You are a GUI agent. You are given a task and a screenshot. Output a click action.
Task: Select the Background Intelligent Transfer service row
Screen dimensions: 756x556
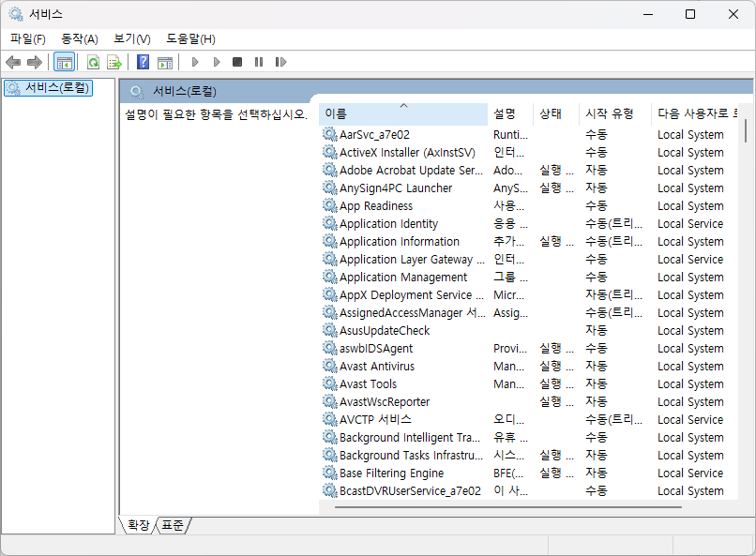[528, 438]
